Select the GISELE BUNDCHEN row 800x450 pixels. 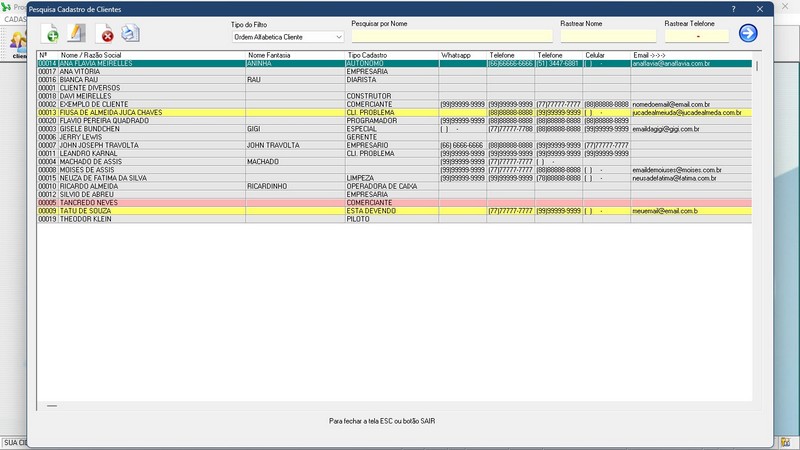tap(394, 129)
